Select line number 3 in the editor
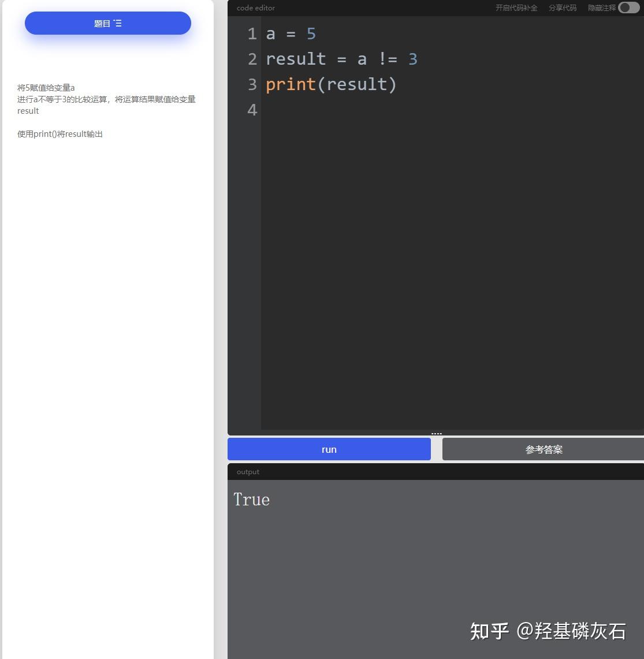This screenshot has width=644, height=659. [x=251, y=84]
